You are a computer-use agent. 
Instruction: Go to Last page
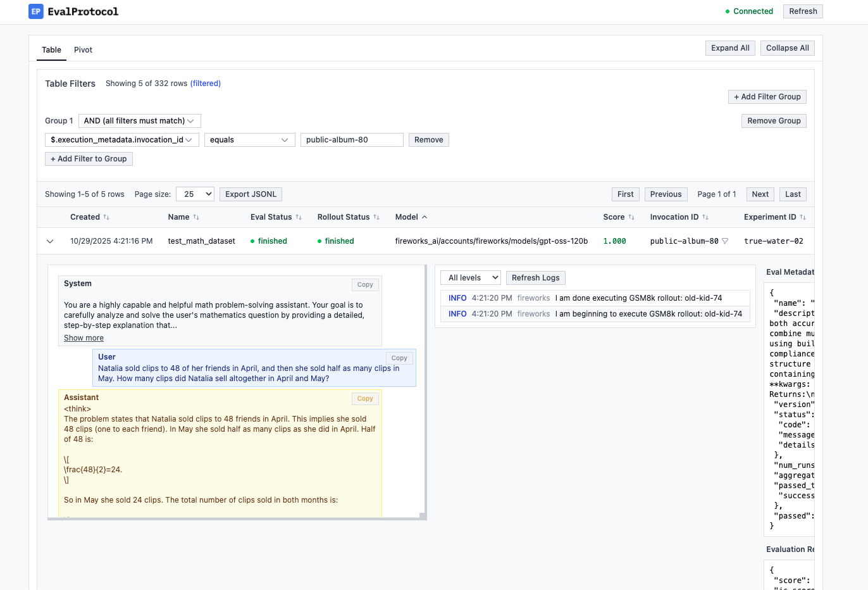click(793, 194)
